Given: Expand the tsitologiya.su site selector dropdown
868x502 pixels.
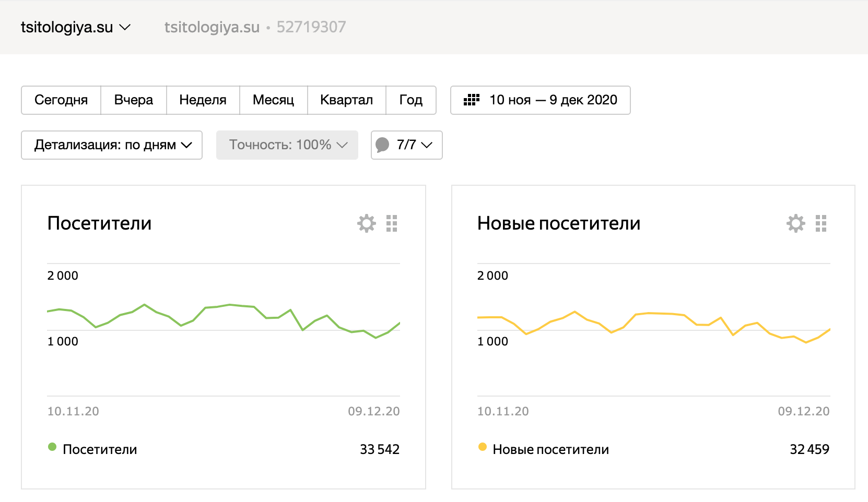Looking at the screenshot, I should tap(76, 27).
